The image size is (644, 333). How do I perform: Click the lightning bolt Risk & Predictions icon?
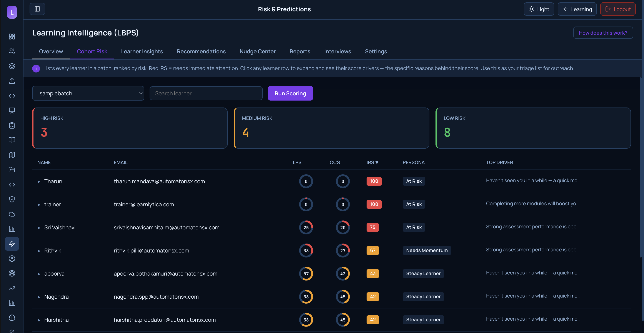12,243
